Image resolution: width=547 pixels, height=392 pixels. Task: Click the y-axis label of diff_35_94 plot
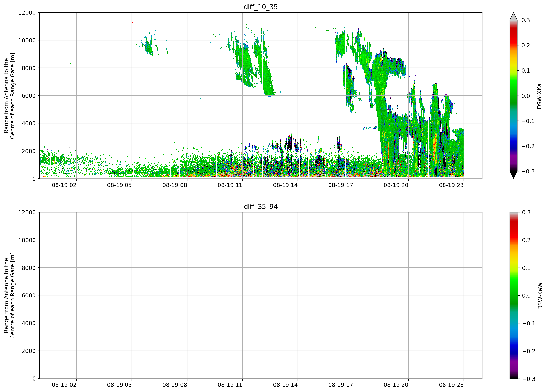tap(9, 295)
